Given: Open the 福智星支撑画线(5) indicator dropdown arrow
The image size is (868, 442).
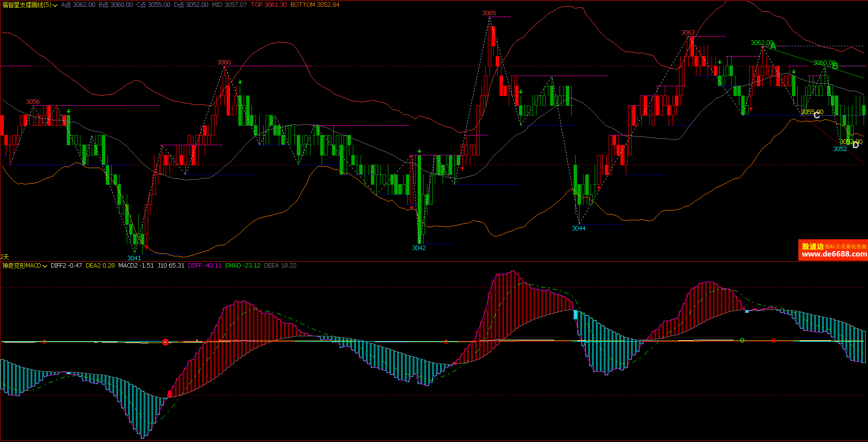Looking at the screenshot, I should tap(55, 5).
